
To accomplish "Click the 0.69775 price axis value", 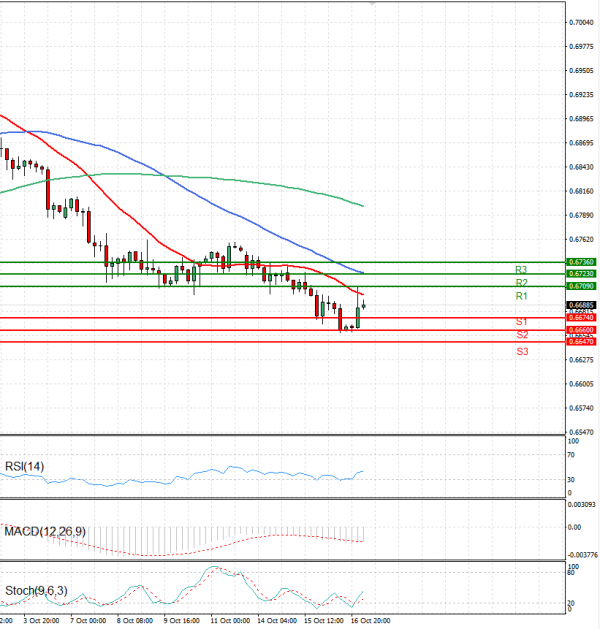I will (x=581, y=47).
